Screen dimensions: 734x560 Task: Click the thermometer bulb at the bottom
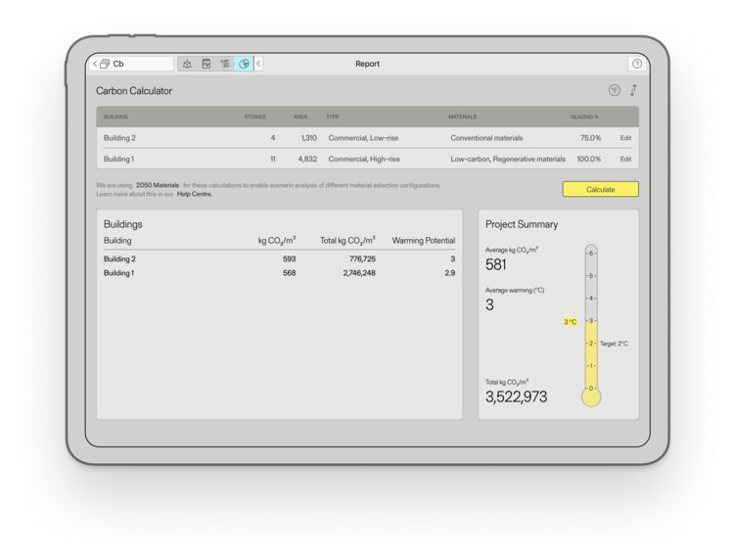pyautogui.click(x=591, y=397)
